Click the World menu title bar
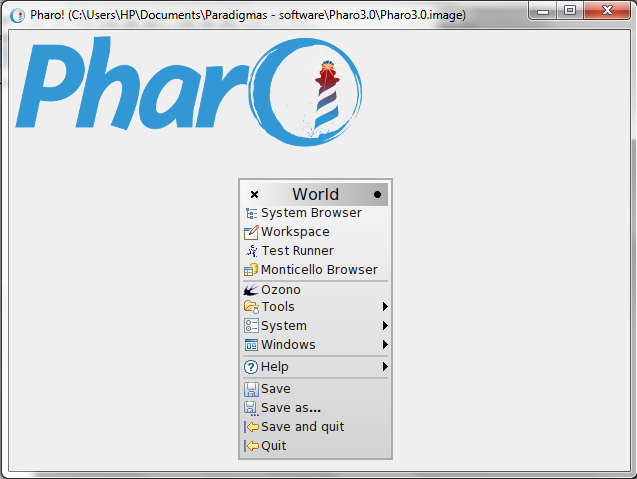The width and height of the screenshot is (637, 479). (x=315, y=195)
